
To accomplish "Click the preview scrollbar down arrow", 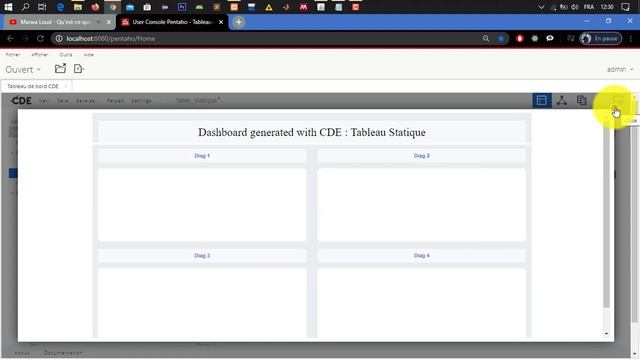I will pos(606,334).
